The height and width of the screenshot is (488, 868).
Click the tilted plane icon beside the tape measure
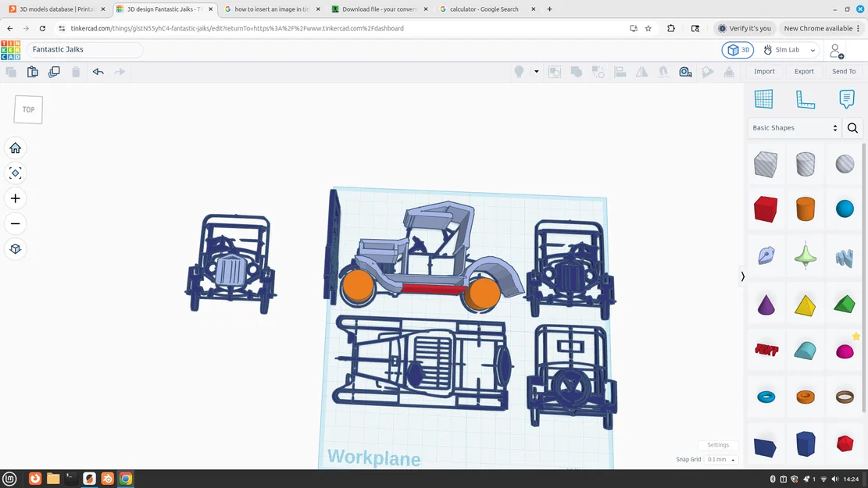(x=708, y=72)
